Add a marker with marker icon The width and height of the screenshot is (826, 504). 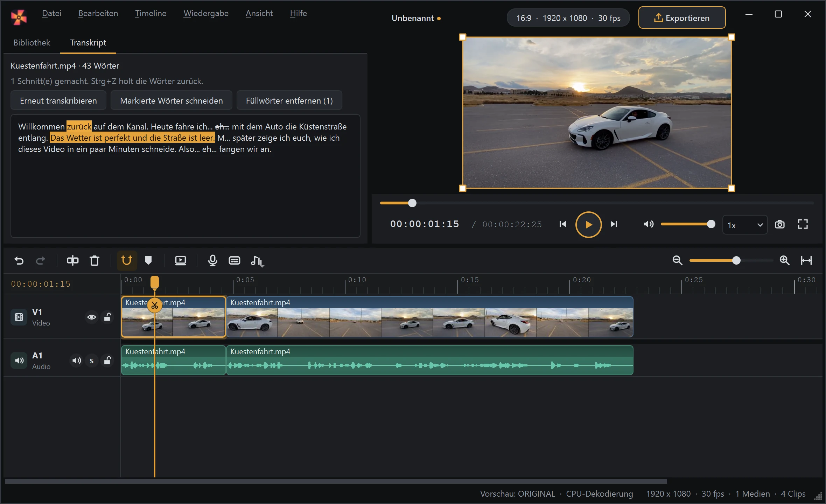148,260
